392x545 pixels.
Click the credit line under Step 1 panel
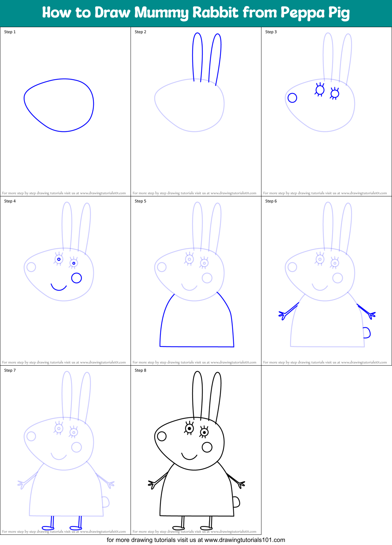pyautogui.click(x=64, y=193)
